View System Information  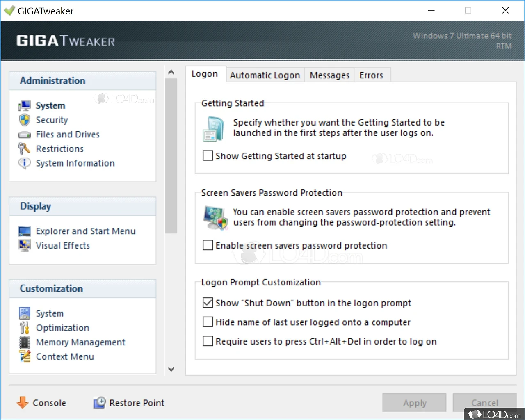(x=75, y=163)
